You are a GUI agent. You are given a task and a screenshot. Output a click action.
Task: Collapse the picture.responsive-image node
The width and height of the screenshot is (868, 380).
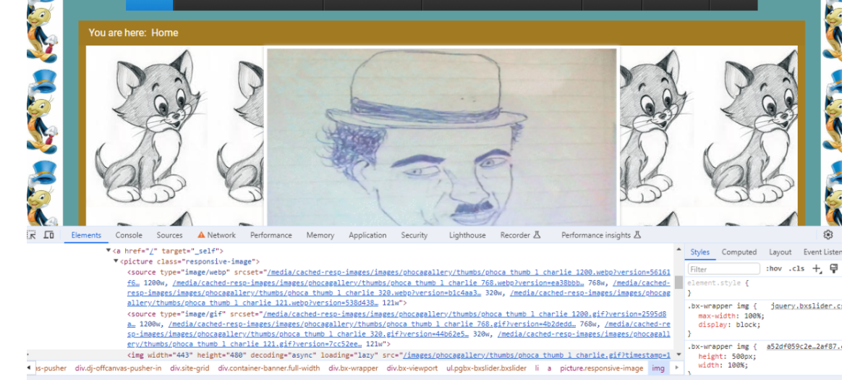click(x=116, y=261)
